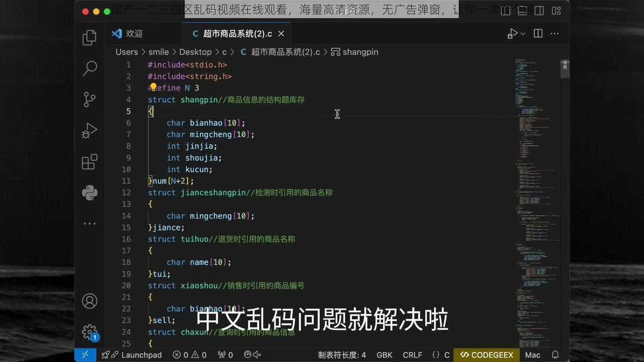Click }jiance; on line 15

166,227
